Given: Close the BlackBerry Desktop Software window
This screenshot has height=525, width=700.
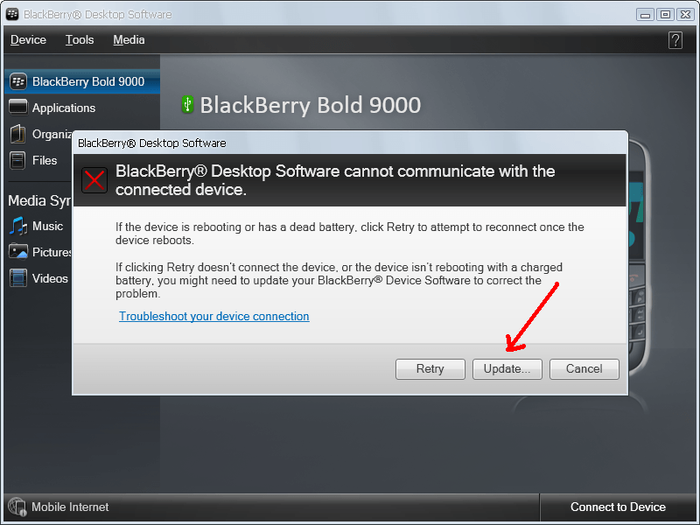Looking at the screenshot, I should point(685,15).
